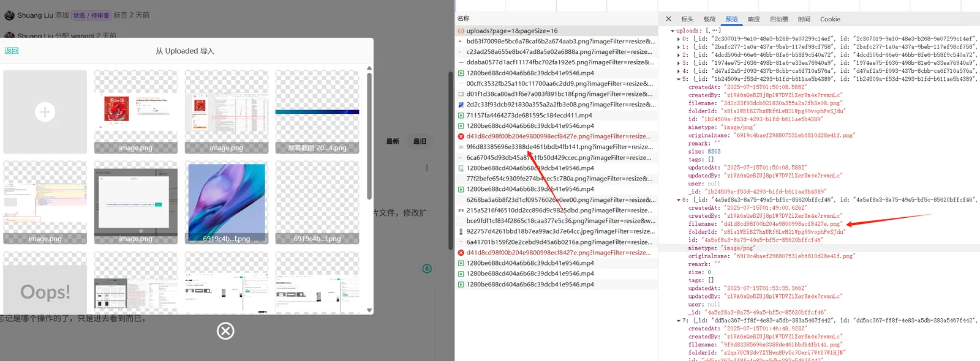Select request bd63f70098e5bc6a78caf6b2a674aab3.png

point(556,41)
